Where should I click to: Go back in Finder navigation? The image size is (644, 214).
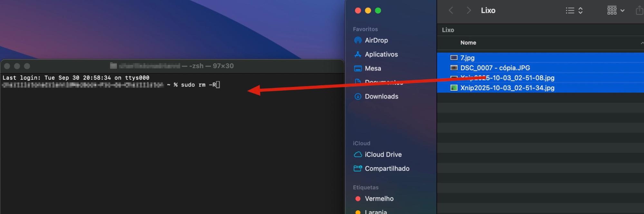pyautogui.click(x=451, y=11)
